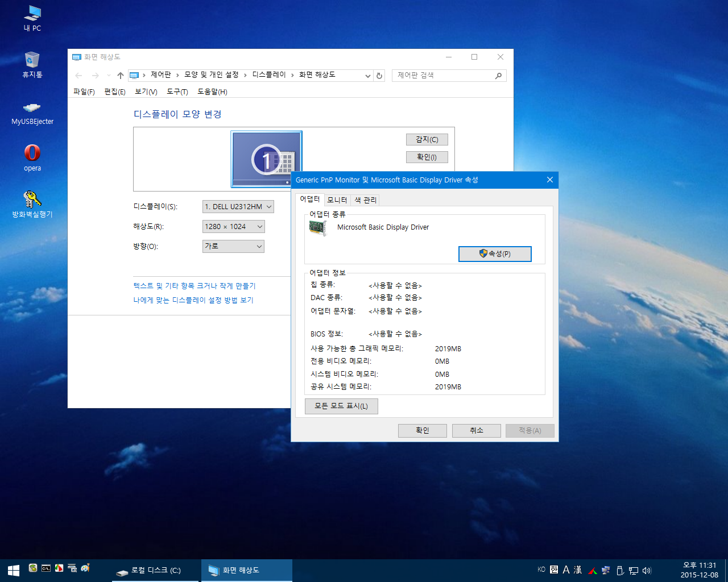Toggle the 한 Hangul IME mode icon
This screenshot has height=582, width=728.
[x=554, y=569]
